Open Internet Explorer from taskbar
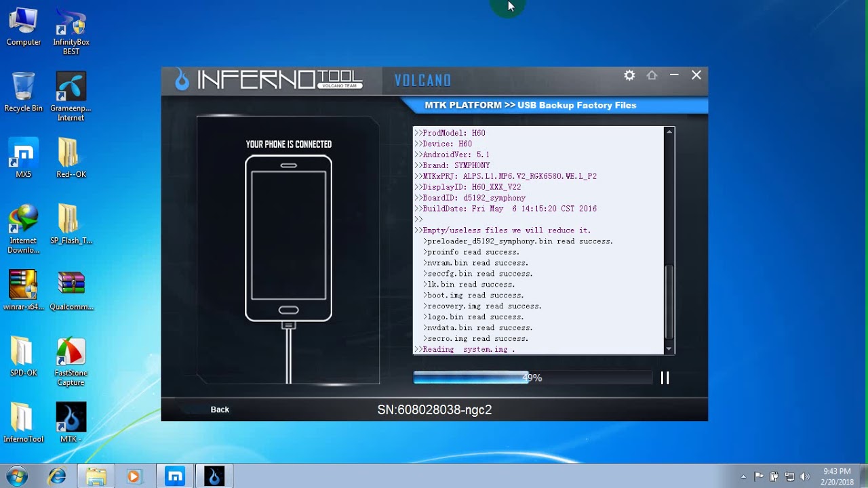Screen dimensions: 868x488 click(57, 476)
